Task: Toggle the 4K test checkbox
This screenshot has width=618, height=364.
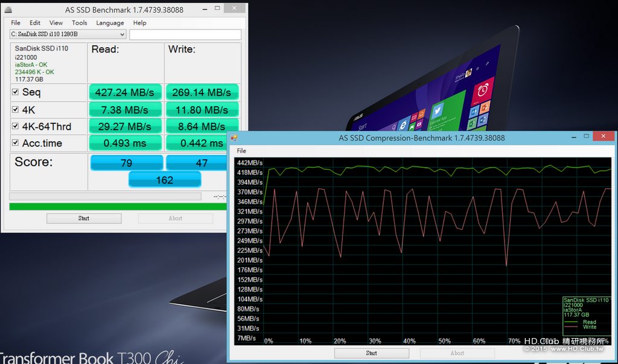Action: coord(15,110)
